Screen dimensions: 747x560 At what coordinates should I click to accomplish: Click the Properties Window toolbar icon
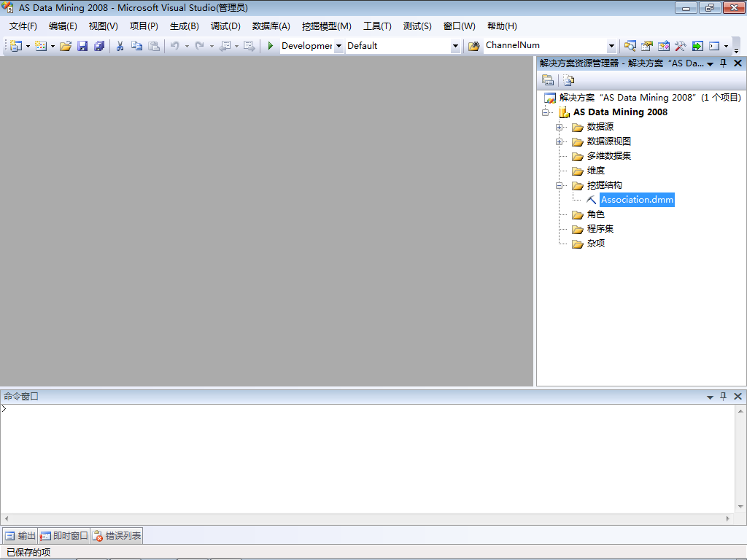[x=647, y=46]
